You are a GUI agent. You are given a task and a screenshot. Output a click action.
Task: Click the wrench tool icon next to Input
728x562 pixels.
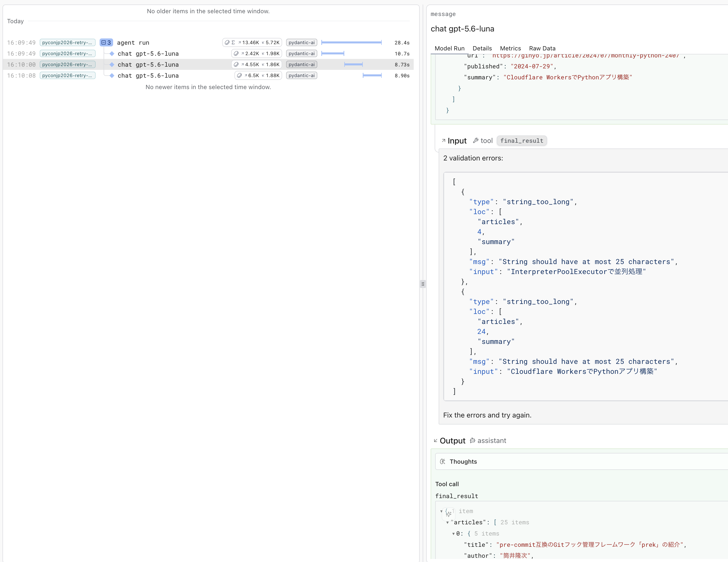[x=476, y=140]
